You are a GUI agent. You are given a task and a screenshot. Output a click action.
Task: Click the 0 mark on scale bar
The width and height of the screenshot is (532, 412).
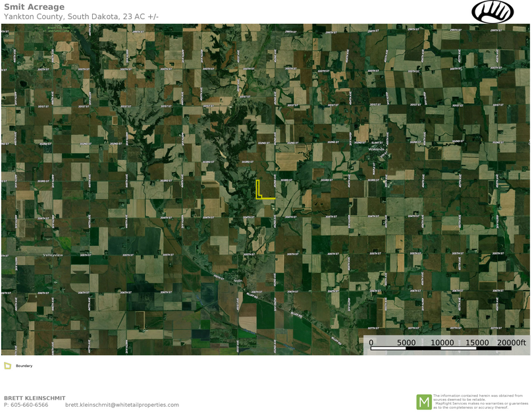371,343
